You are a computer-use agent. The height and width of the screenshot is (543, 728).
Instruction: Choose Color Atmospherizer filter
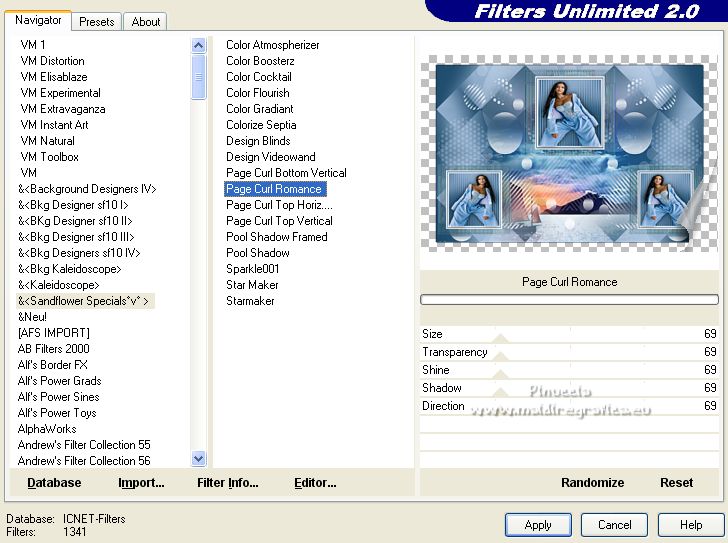(273, 45)
